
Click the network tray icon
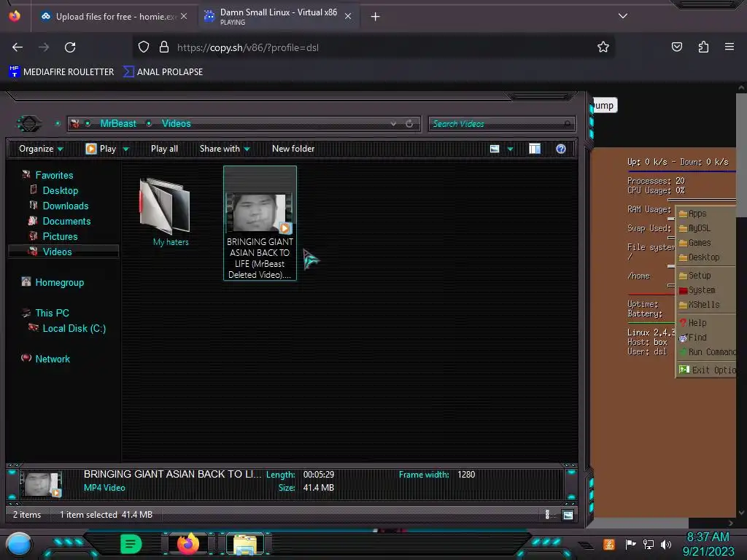[648, 544]
